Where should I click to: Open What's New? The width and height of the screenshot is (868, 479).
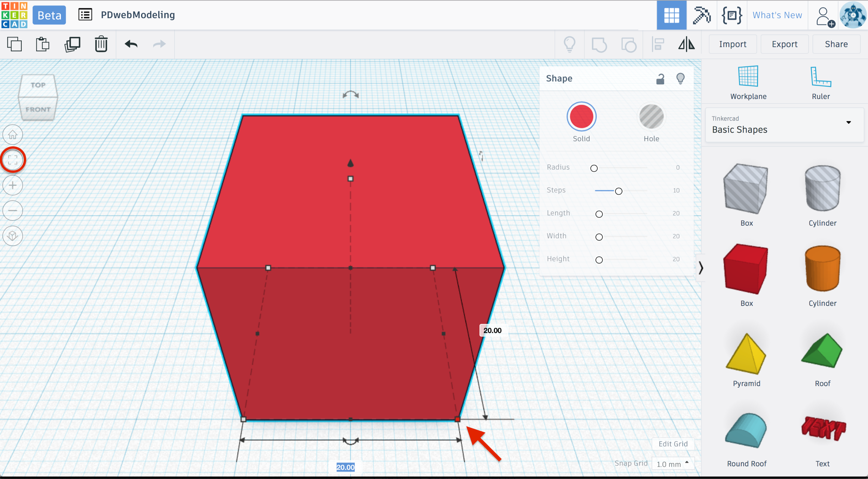coord(777,15)
